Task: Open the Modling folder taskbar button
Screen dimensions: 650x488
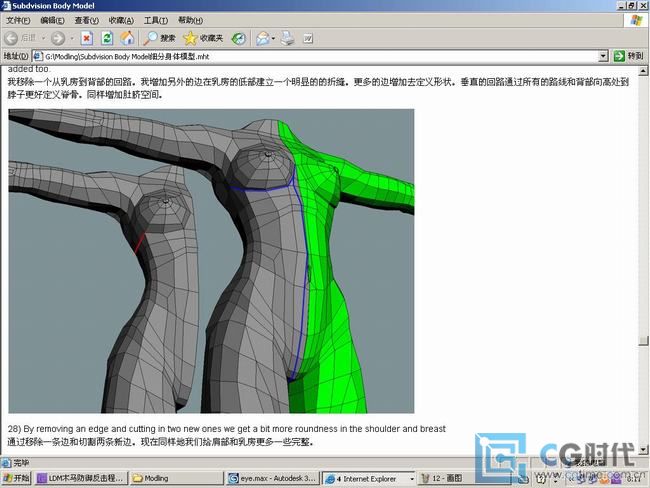Action: tap(177, 478)
